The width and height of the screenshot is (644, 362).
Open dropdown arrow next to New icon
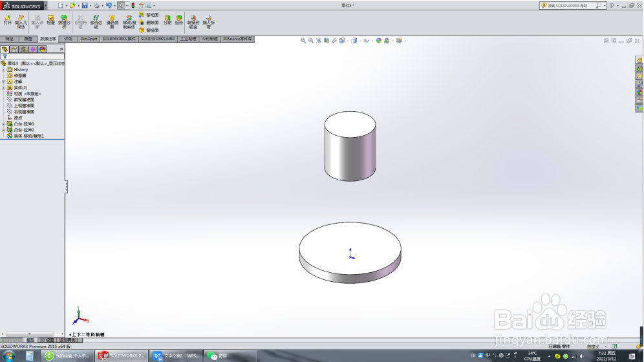point(66,6)
